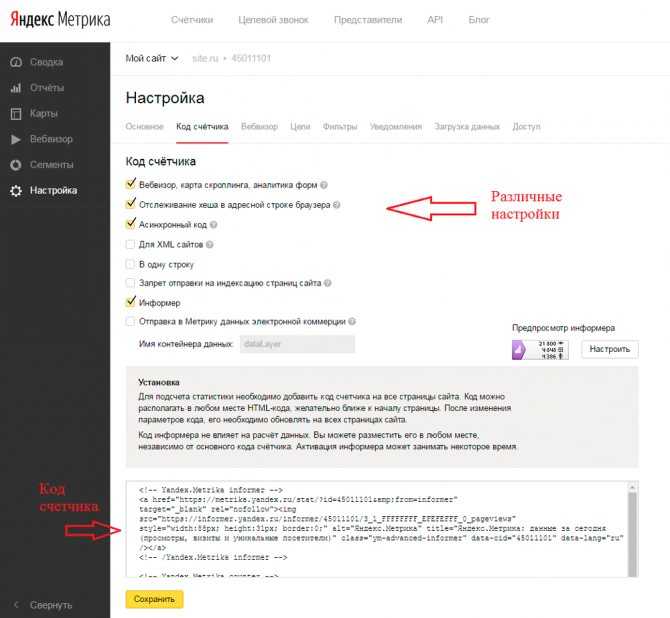Click Предпросмотр информера label

[563, 328]
